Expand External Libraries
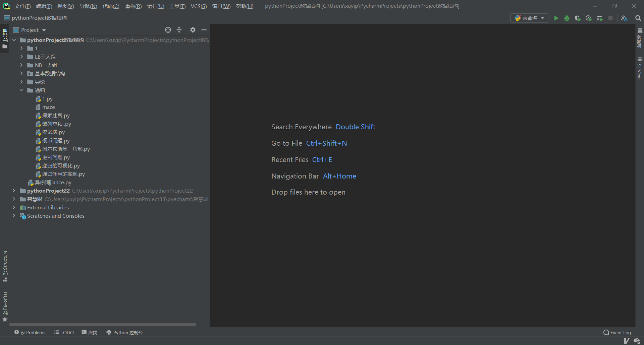 pyautogui.click(x=14, y=207)
